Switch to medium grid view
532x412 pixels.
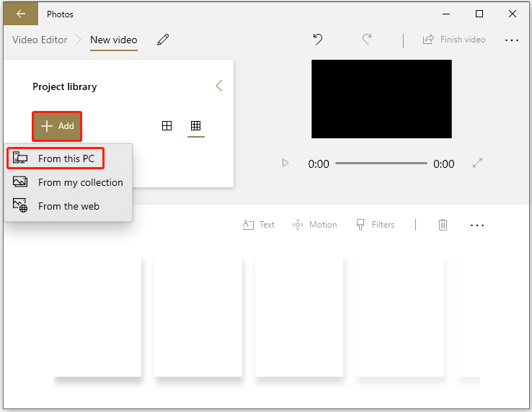pos(167,126)
